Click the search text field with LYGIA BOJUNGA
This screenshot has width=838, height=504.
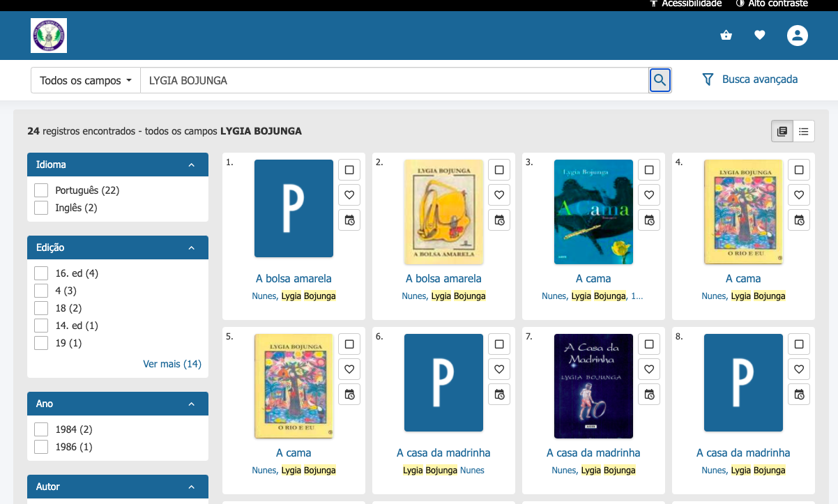(395, 80)
